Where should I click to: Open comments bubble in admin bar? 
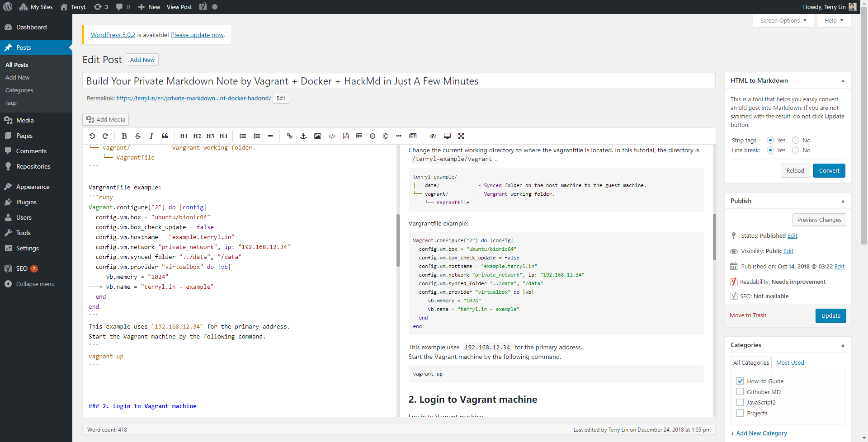click(x=123, y=7)
